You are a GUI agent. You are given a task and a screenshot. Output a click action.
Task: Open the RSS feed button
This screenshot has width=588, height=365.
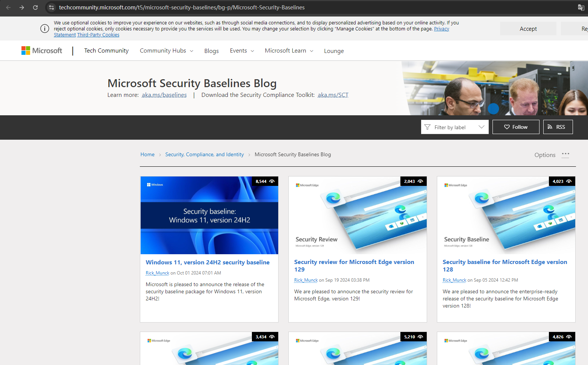pyautogui.click(x=558, y=127)
